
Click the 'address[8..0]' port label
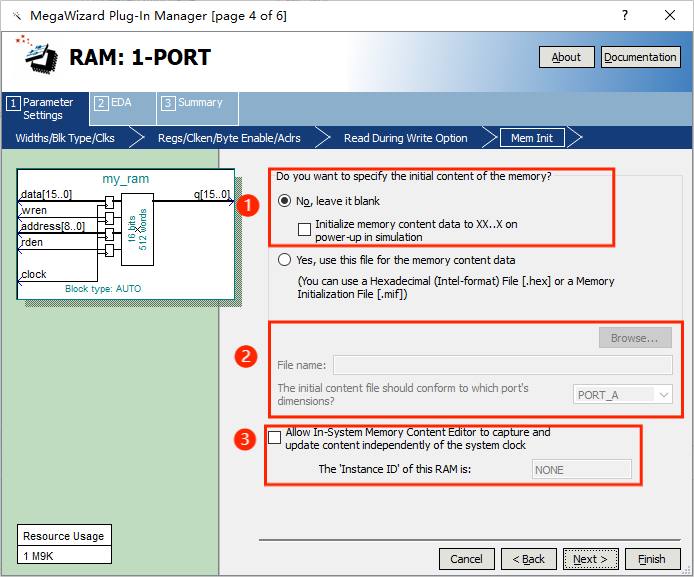click(x=53, y=226)
